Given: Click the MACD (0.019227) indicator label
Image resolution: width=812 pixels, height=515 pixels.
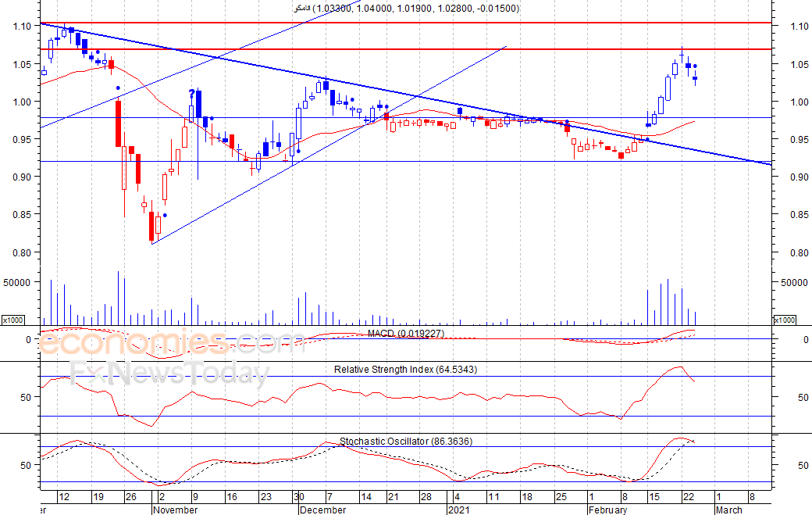Looking at the screenshot, I should (405, 333).
